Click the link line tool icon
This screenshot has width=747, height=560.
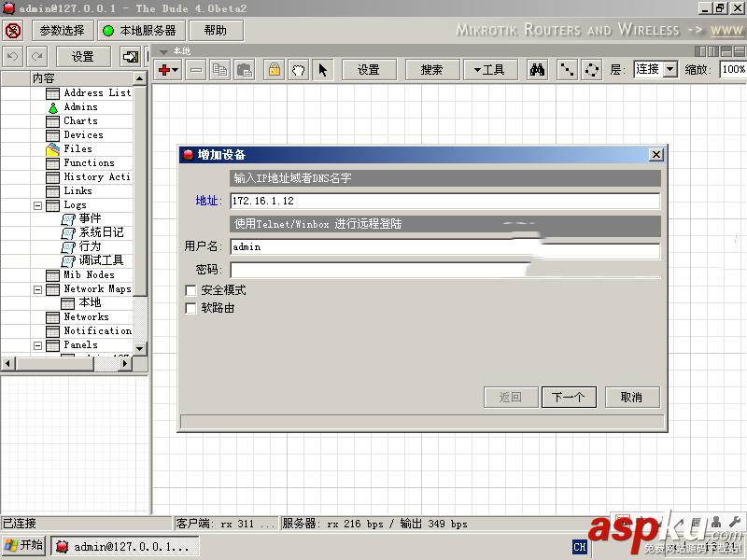point(567,70)
